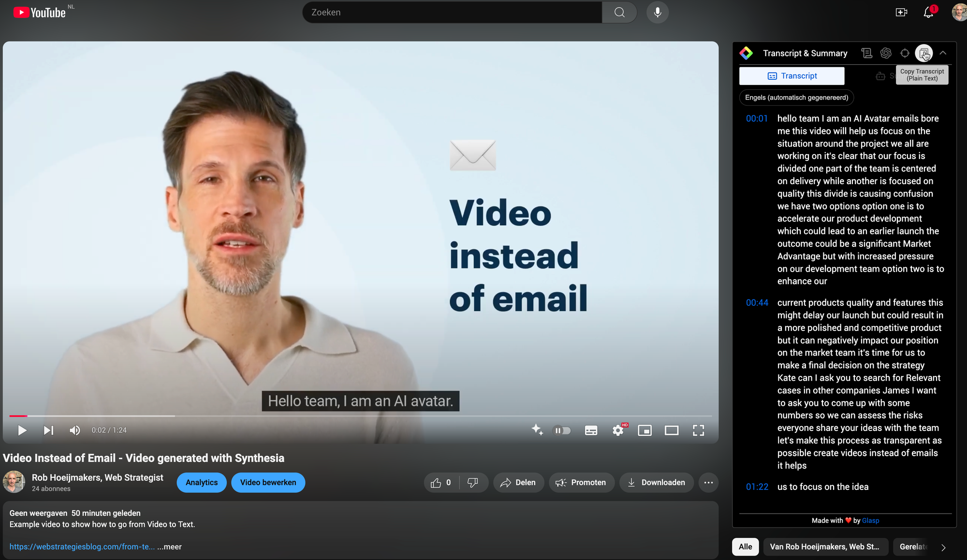Mute the video volume

pyautogui.click(x=74, y=430)
